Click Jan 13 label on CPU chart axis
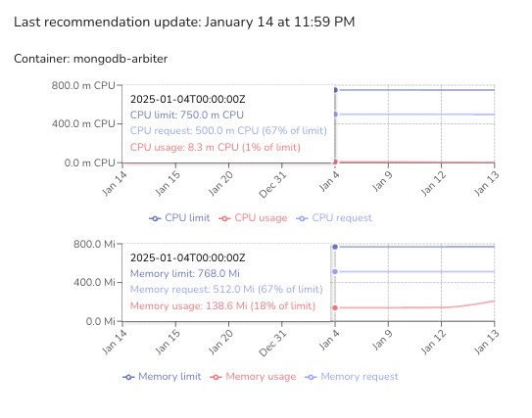 [487, 184]
